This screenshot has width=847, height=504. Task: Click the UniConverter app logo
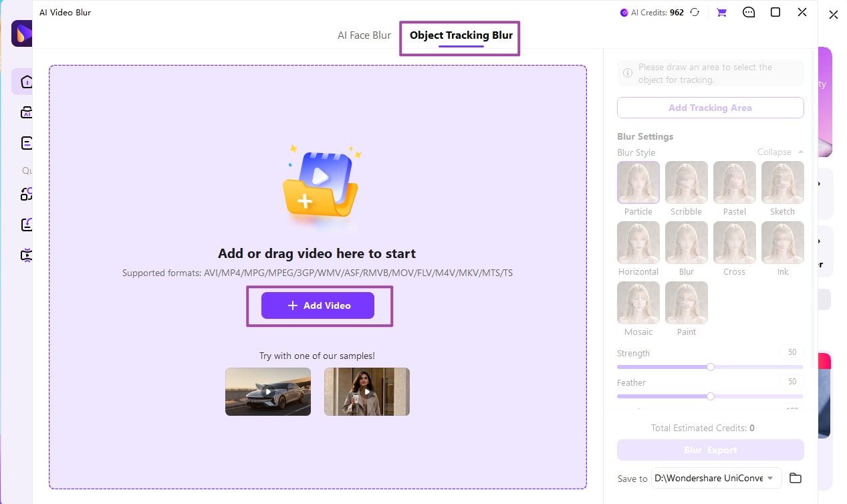point(22,33)
